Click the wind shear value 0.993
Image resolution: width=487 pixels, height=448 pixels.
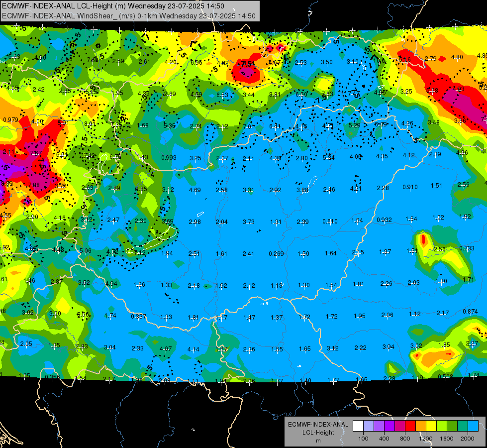(169, 158)
